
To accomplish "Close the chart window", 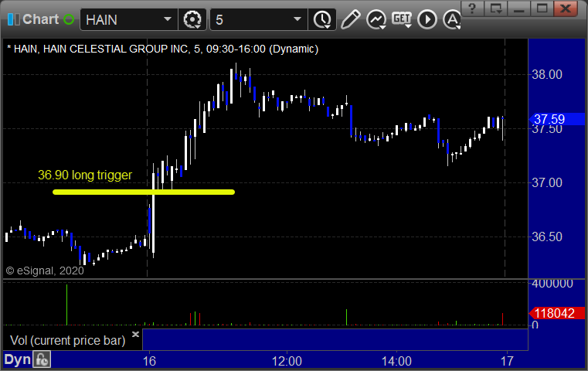I will pos(566,9).
